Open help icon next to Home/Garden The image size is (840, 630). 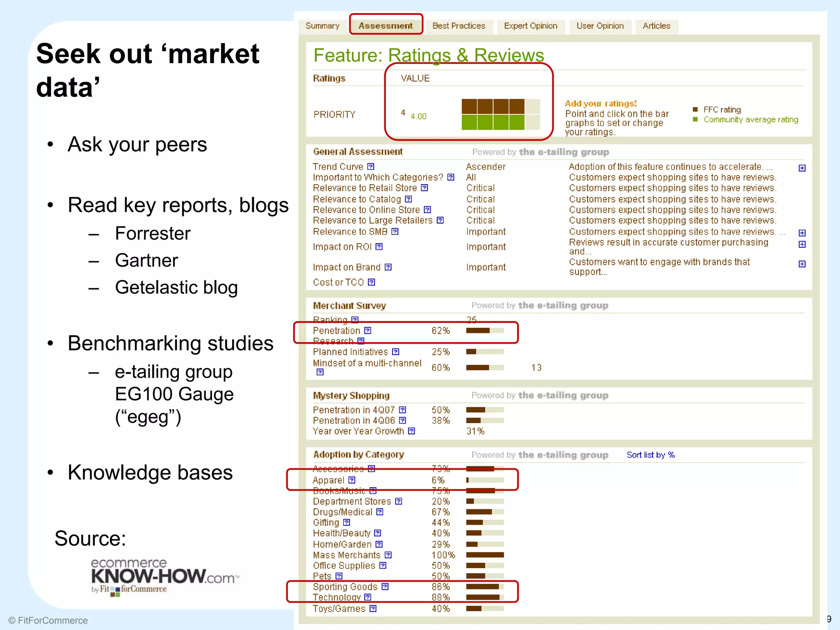point(379,544)
